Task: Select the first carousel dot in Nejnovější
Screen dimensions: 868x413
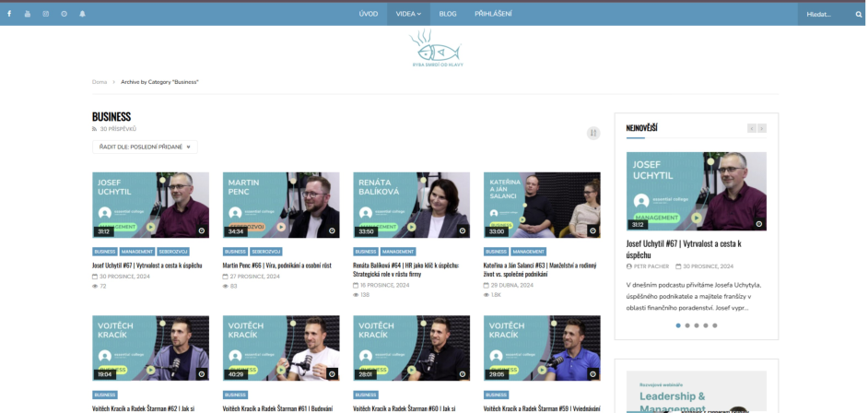Action: tap(678, 325)
